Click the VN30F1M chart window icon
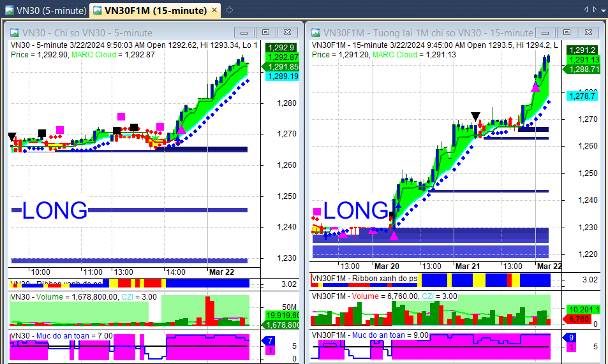 pyautogui.click(x=316, y=33)
